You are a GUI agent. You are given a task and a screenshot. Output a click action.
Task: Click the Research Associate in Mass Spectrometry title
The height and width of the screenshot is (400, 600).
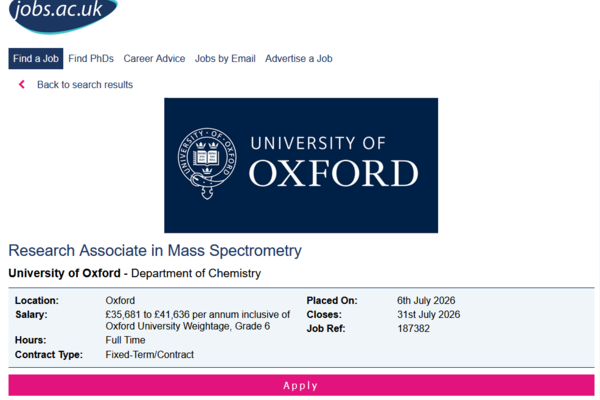[x=155, y=251]
